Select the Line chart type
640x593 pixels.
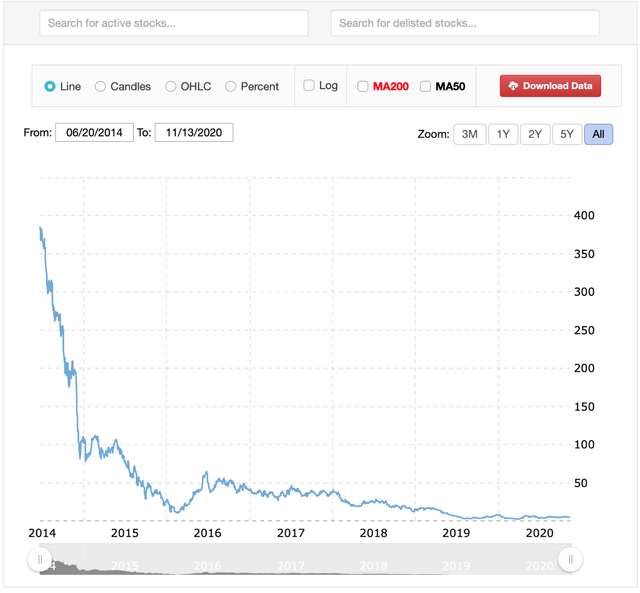(x=50, y=86)
